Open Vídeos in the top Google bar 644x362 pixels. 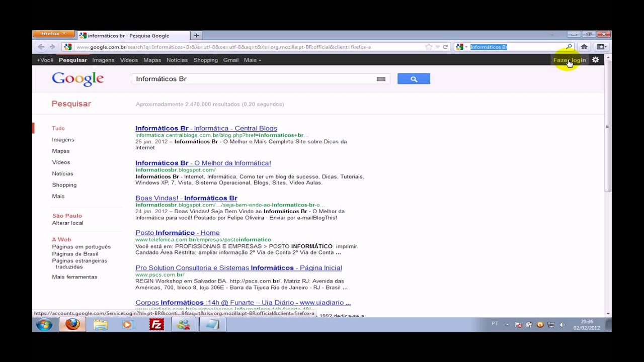coord(129,60)
